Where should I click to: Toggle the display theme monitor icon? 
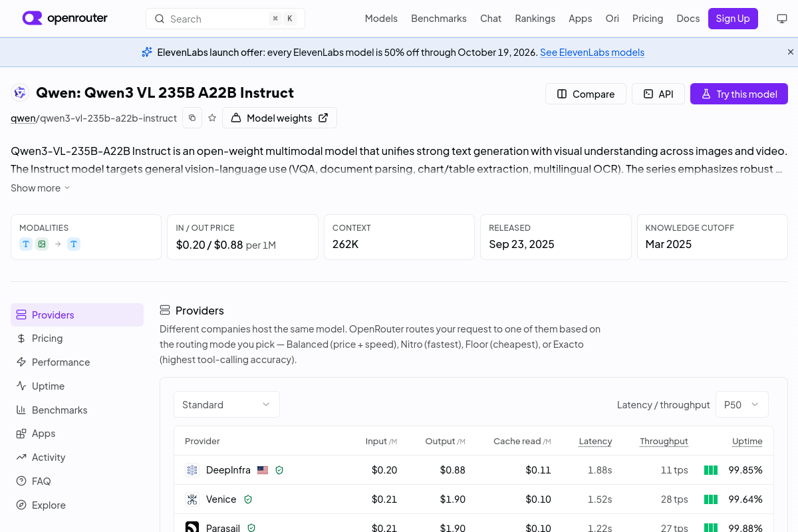click(782, 19)
